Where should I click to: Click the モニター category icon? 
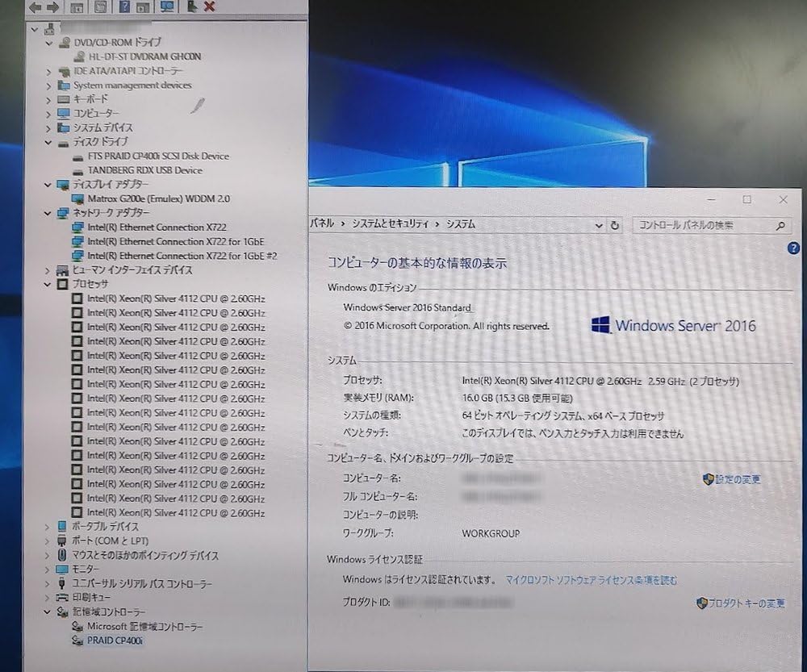click(62, 569)
